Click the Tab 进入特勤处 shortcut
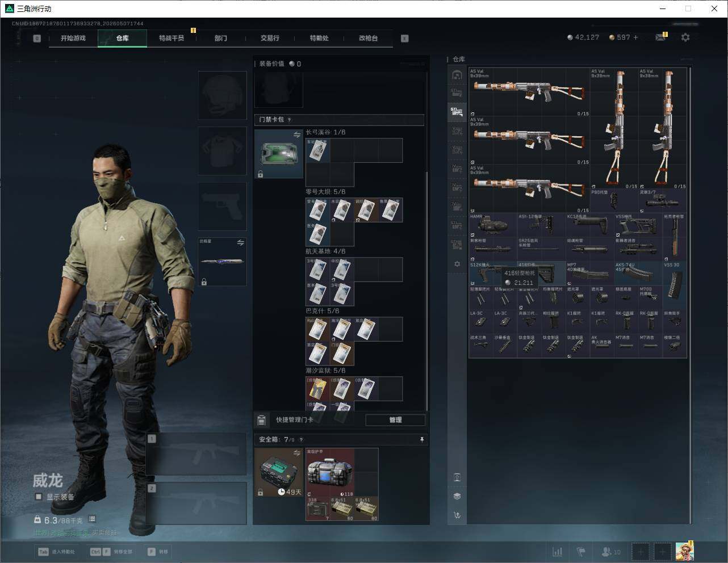This screenshot has height=563, width=728. pos(56,552)
